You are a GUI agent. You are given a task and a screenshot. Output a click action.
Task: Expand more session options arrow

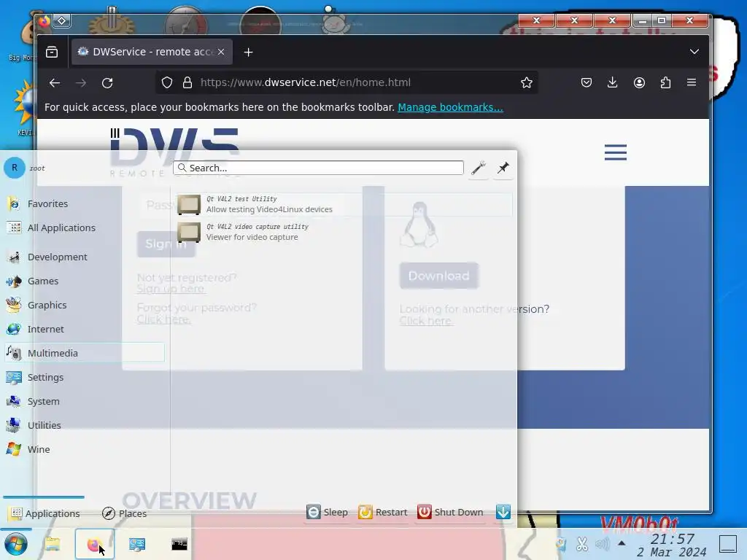point(503,512)
